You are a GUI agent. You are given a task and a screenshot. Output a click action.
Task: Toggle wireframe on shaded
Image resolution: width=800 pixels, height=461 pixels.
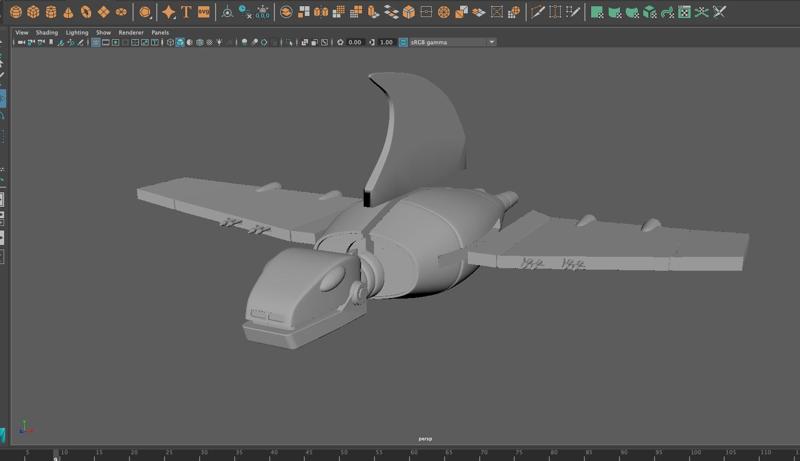(199, 42)
